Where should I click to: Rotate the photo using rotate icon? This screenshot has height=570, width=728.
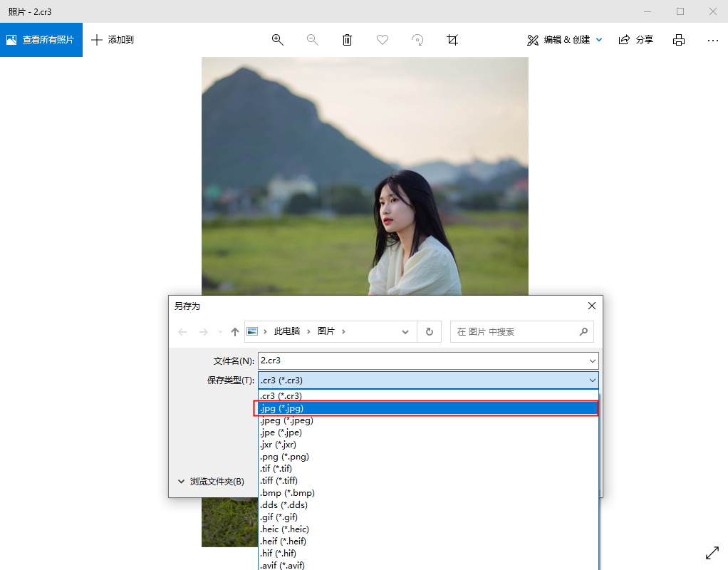tap(418, 40)
